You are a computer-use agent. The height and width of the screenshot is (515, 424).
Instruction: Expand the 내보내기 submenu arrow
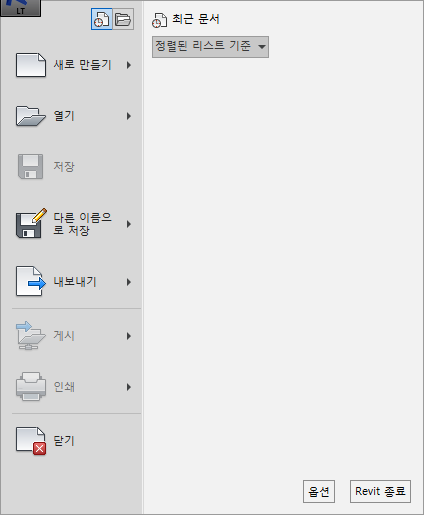pyautogui.click(x=129, y=282)
